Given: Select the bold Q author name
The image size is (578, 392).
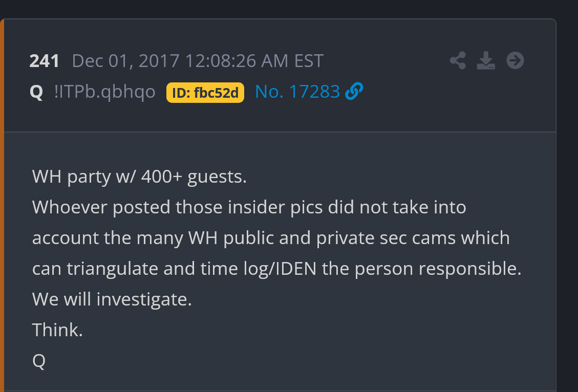Looking at the screenshot, I should (x=36, y=92).
